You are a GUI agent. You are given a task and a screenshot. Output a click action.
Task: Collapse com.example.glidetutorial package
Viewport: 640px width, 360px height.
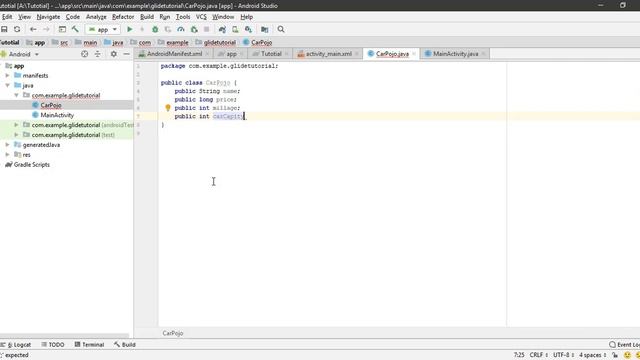point(16,95)
